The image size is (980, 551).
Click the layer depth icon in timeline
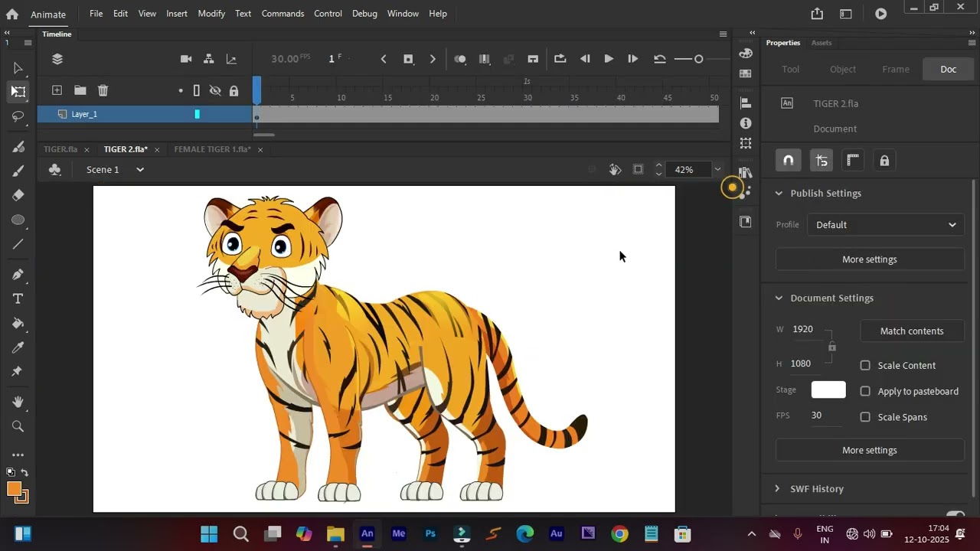(231, 59)
